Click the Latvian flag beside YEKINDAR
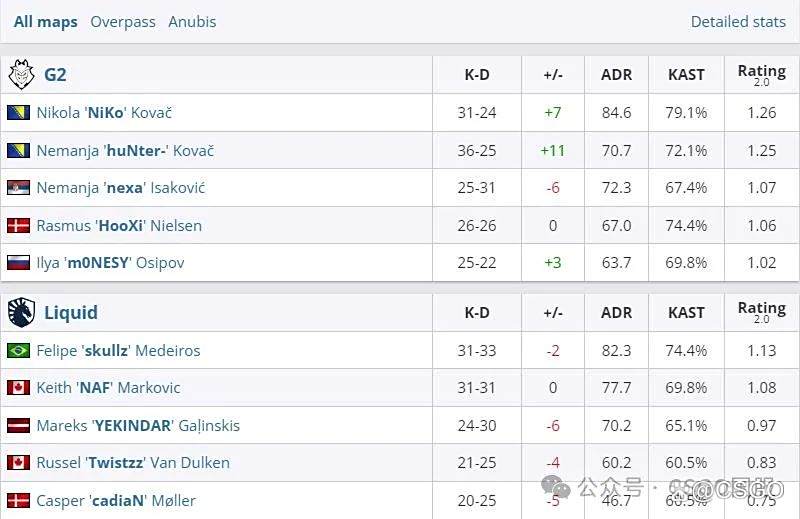Screen dimensions: 800x519 pos(18,426)
